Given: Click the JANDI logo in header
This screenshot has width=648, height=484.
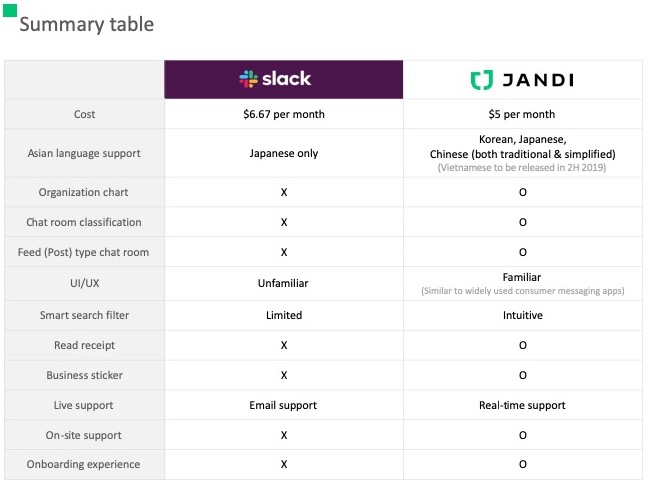Looking at the screenshot, I should (522, 80).
